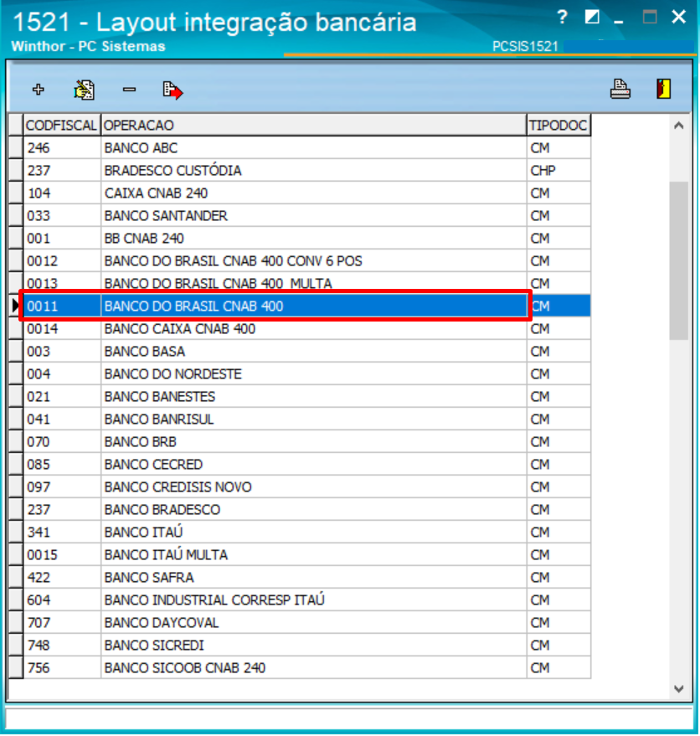This screenshot has height=736, width=700.
Task: Click the minus icon to remove a layout
Action: [x=129, y=90]
